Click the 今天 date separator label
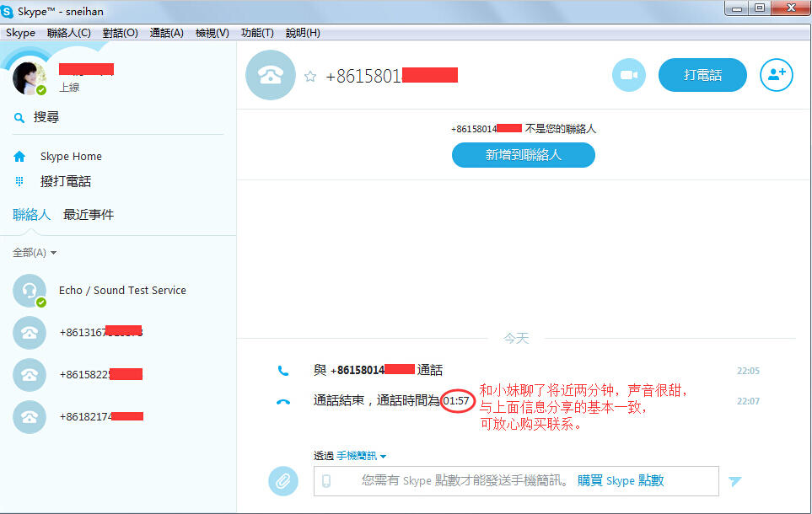 tap(516, 339)
